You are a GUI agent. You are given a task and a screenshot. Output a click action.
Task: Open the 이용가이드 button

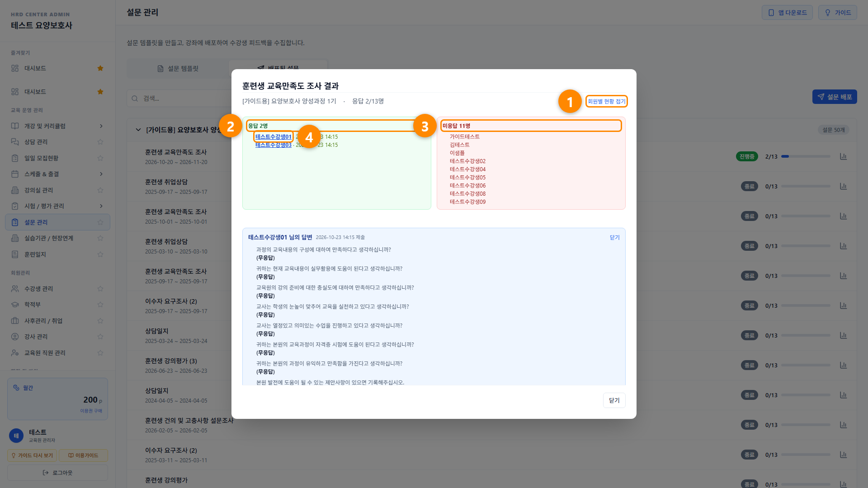point(83,455)
